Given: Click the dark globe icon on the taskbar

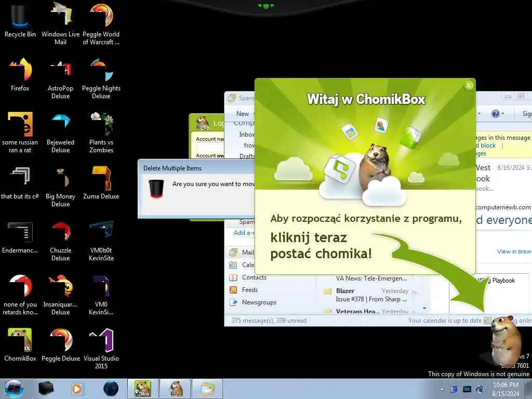Looking at the screenshot, I should coord(111,389).
